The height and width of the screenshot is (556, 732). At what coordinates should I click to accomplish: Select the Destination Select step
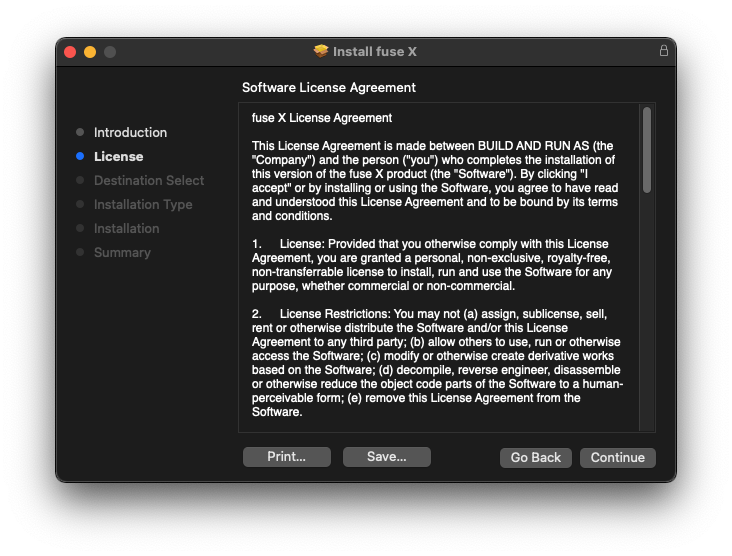pyautogui.click(x=149, y=181)
